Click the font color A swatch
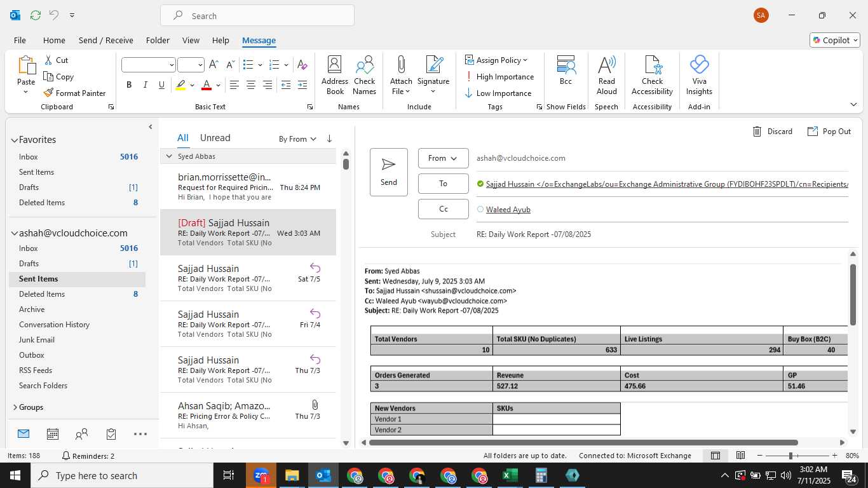The height and width of the screenshot is (488, 868). [206, 85]
